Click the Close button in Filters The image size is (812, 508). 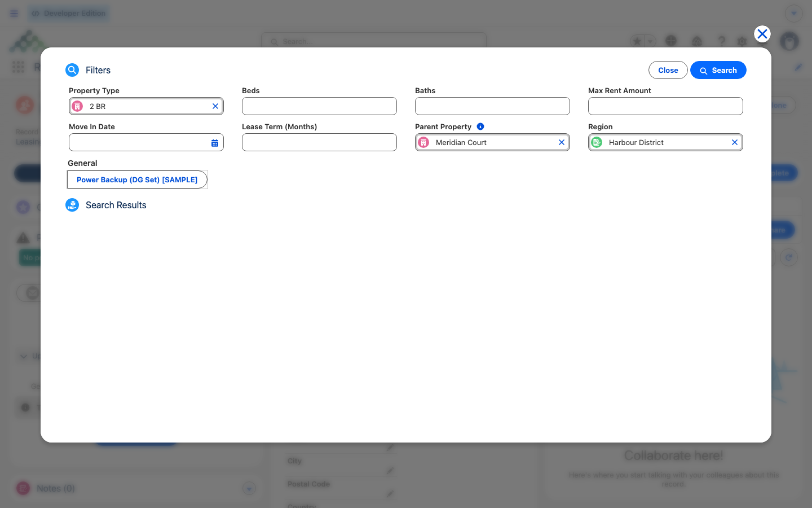point(668,70)
